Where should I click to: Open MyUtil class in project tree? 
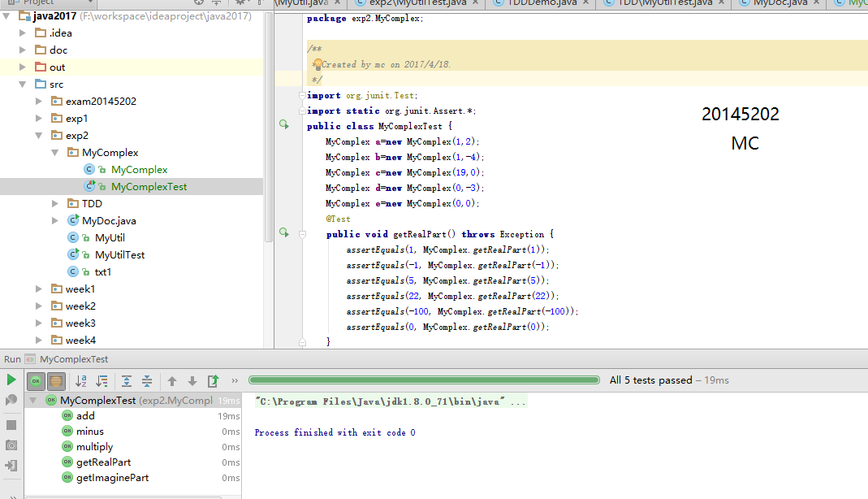110,237
